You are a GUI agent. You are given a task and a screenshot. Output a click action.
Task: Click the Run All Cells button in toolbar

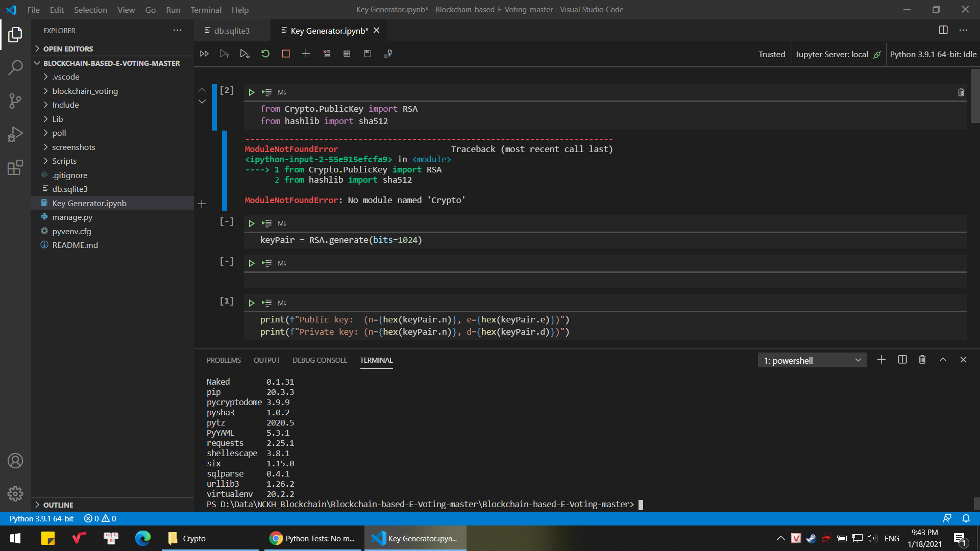[x=203, y=53]
